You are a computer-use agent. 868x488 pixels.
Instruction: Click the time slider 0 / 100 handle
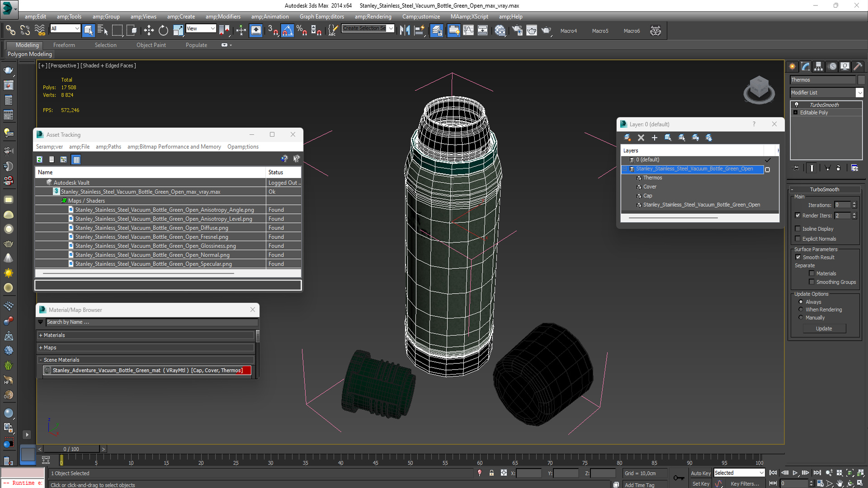click(x=71, y=449)
